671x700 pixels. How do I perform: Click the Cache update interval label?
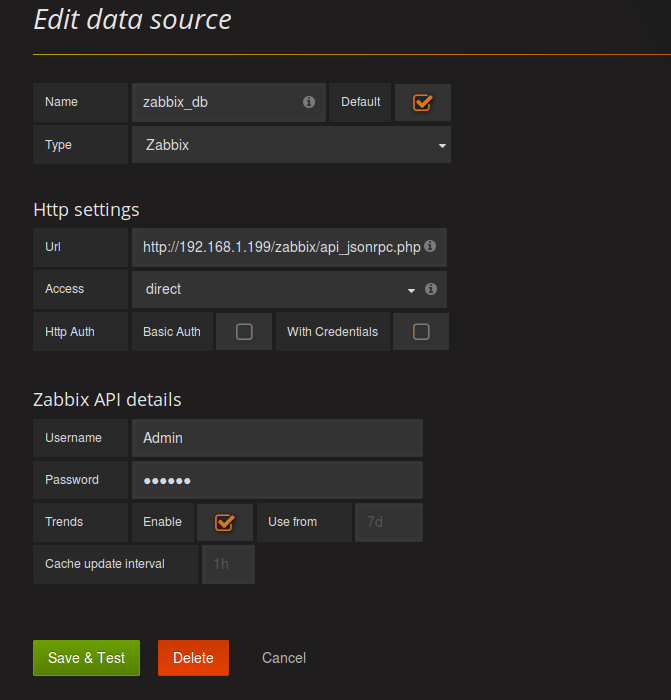[x=105, y=564]
